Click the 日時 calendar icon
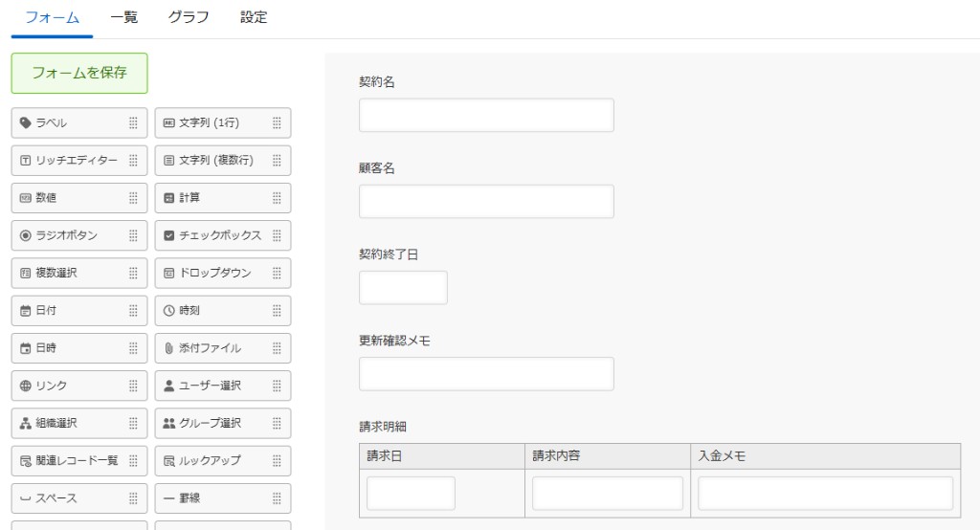 click(26, 348)
